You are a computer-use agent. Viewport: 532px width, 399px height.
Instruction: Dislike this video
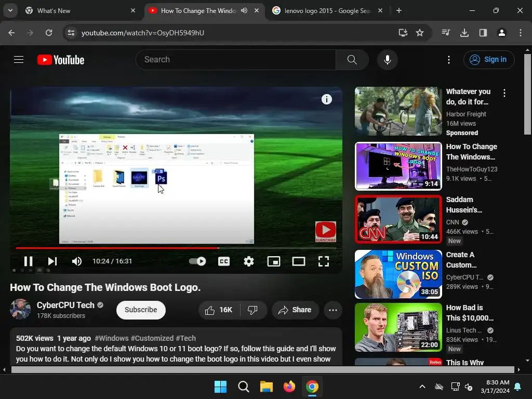pyautogui.click(x=253, y=310)
